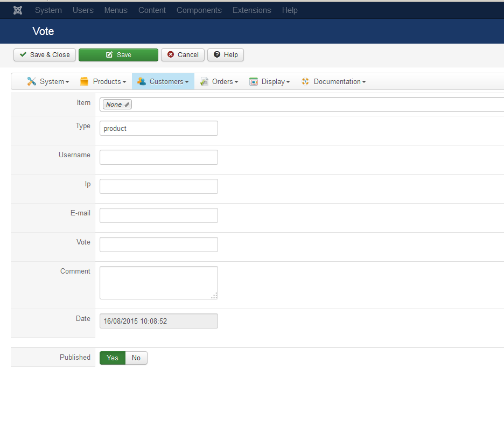Click the Documentation icon
Image resolution: width=504 pixels, height=426 pixels.
pos(305,81)
